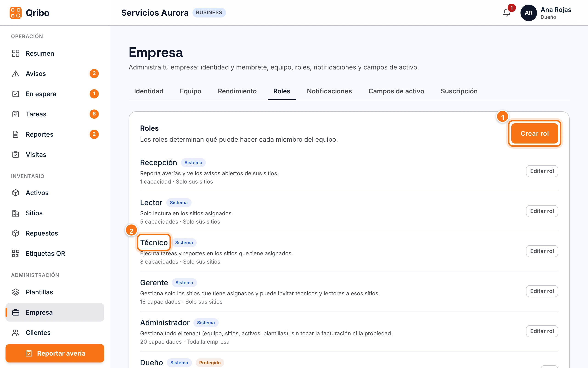Open the notifications bell
The image size is (588, 368).
506,13
